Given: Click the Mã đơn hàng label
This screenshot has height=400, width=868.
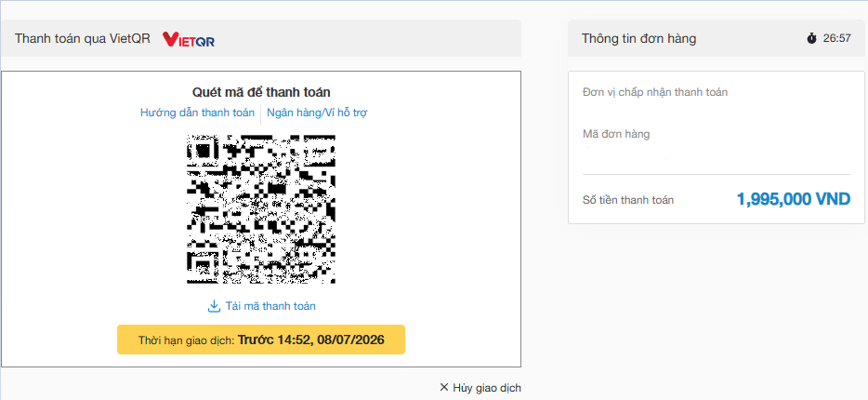Looking at the screenshot, I should coord(616,134).
